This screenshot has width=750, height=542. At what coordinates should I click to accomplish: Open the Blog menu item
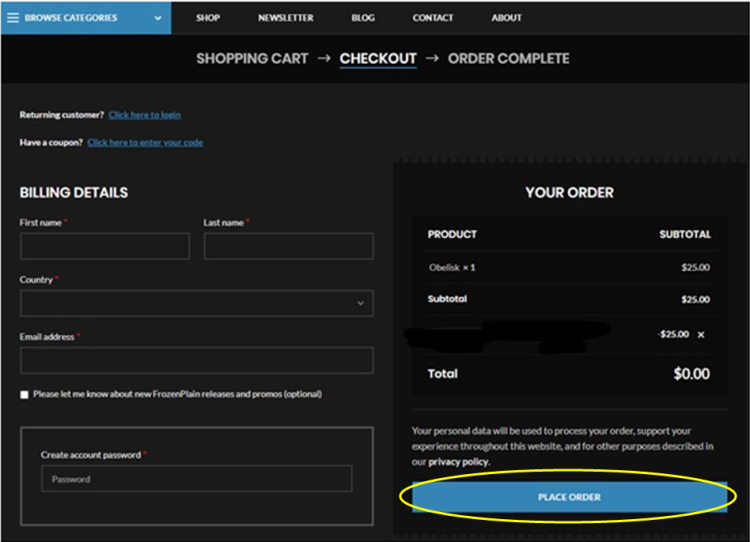363,18
